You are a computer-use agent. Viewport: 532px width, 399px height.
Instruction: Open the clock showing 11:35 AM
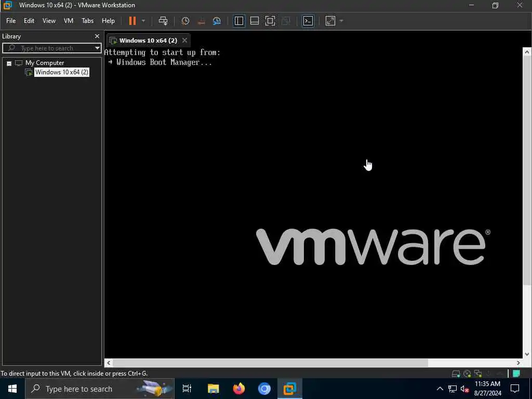(x=487, y=389)
